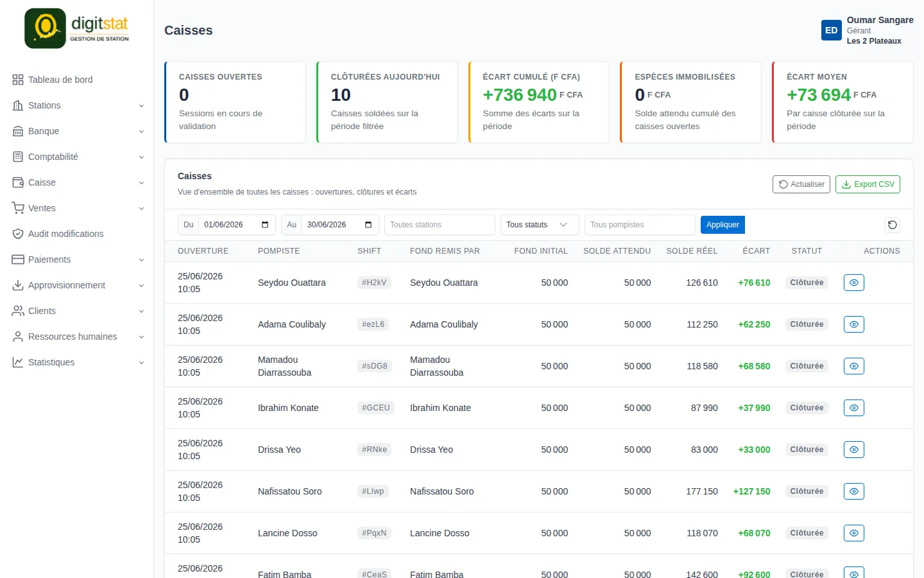Click the Banque icon in sidebar

[x=18, y=131]
